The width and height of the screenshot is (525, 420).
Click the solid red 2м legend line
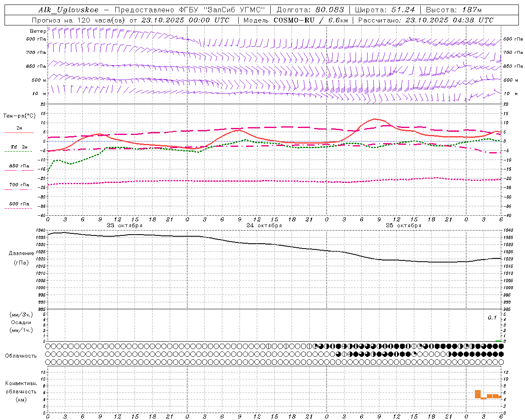19,132
